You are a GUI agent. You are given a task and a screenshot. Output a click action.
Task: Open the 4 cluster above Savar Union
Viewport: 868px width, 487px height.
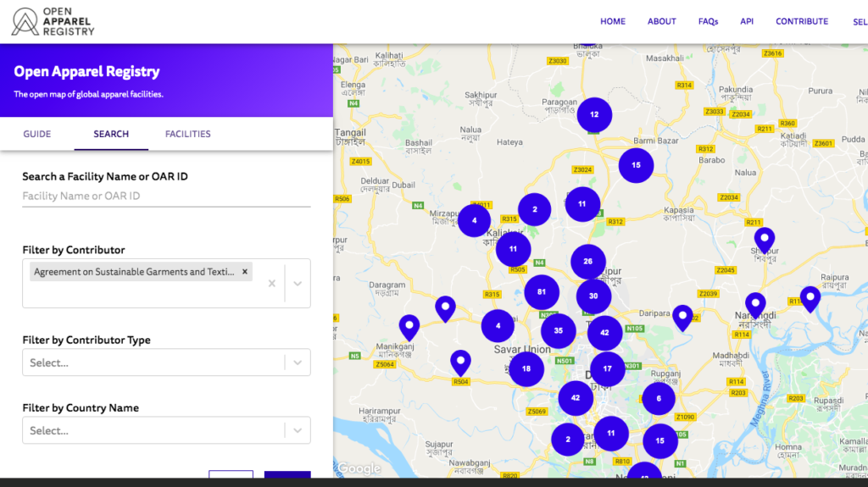(x=498, y=325)
